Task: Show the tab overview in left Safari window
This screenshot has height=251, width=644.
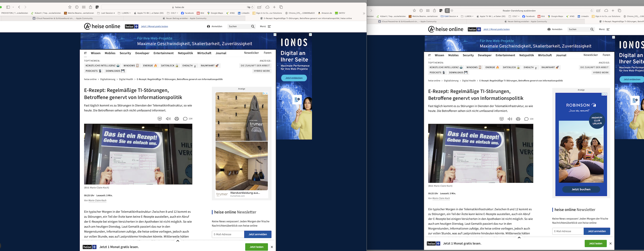Action: pos(281,7)
